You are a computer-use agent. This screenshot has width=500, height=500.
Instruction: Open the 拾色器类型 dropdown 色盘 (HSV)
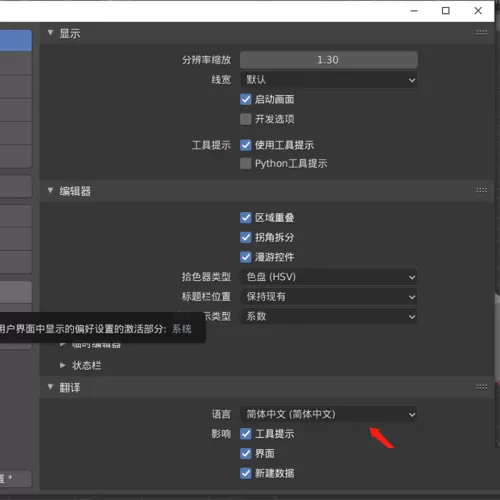328,277
